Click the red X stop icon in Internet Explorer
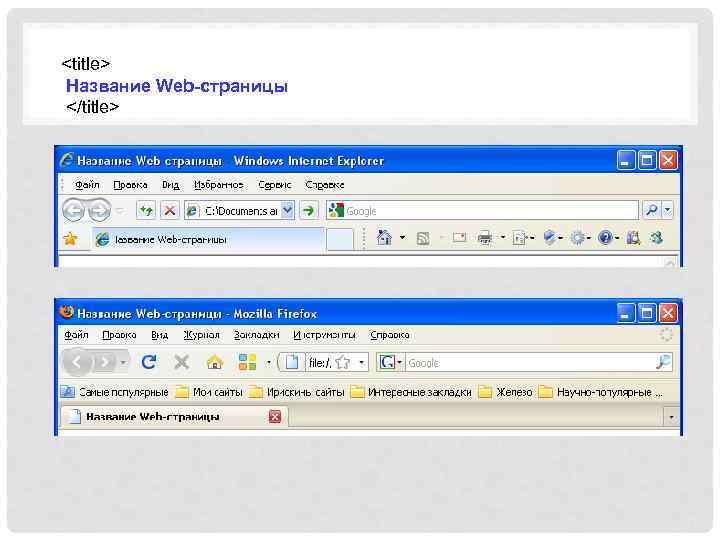Viewport: 720px width, 540px height. (x=169, y=211)
